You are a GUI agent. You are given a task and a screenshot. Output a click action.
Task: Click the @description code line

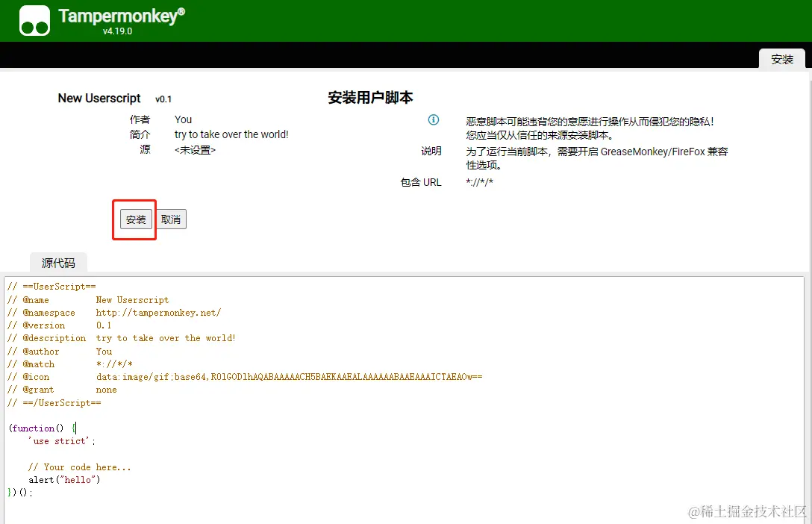[122, 338]
